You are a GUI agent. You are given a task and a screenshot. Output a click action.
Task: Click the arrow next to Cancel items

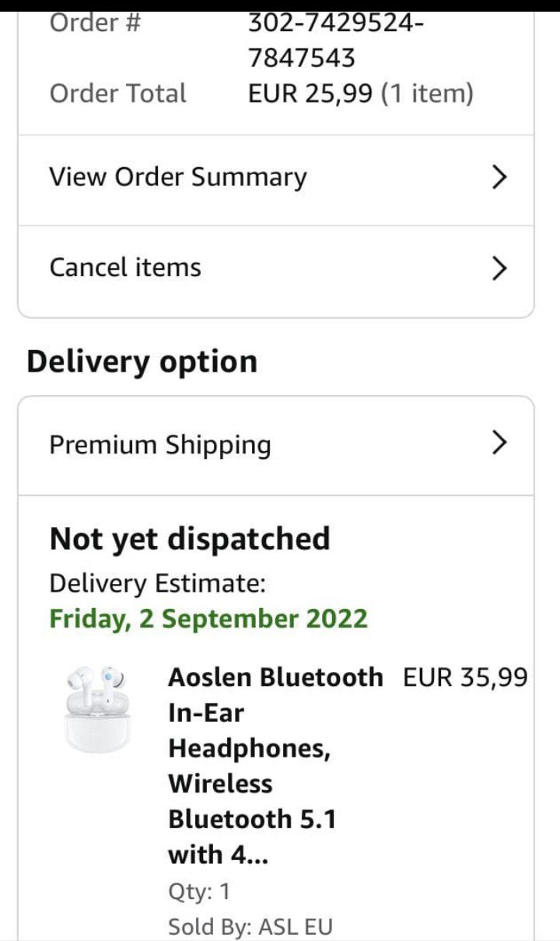coord(500,268)
